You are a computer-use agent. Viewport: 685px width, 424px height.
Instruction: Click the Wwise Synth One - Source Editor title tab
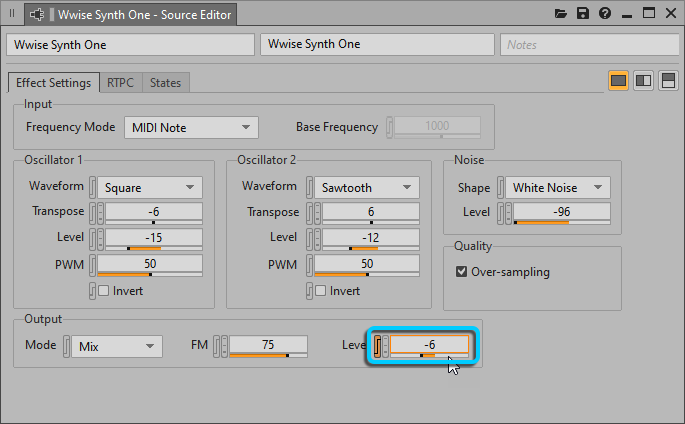pos(131,15)
